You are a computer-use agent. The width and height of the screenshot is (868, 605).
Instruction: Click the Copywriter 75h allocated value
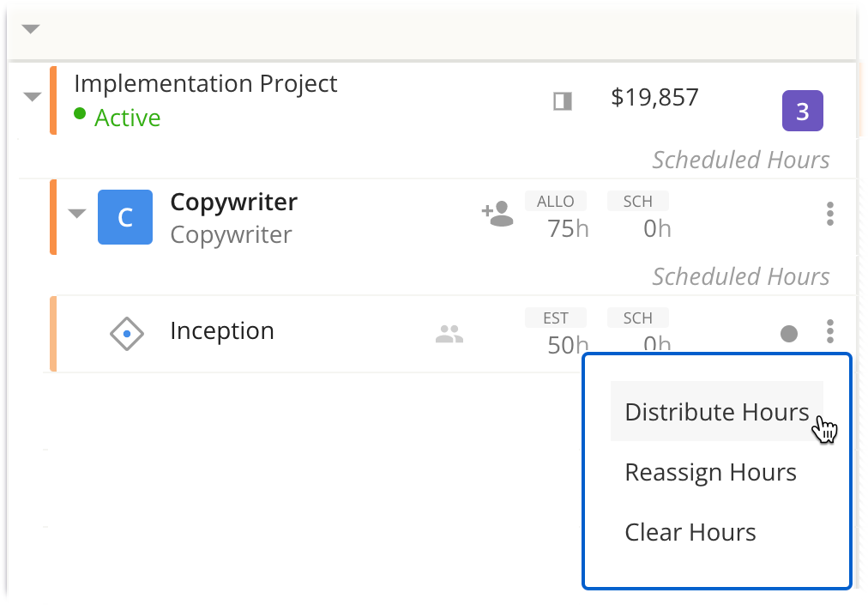point(568,229)
